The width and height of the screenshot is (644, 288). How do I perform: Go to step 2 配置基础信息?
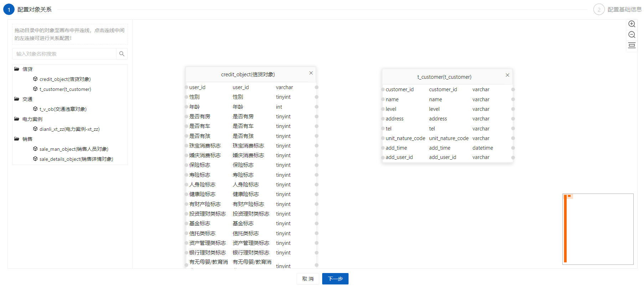click(x=599, y=10)
